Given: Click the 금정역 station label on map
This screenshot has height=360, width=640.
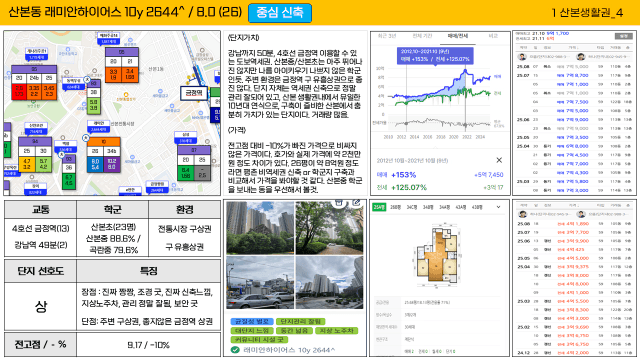Looking at the screenshot, I should click(x=194, y=93).
